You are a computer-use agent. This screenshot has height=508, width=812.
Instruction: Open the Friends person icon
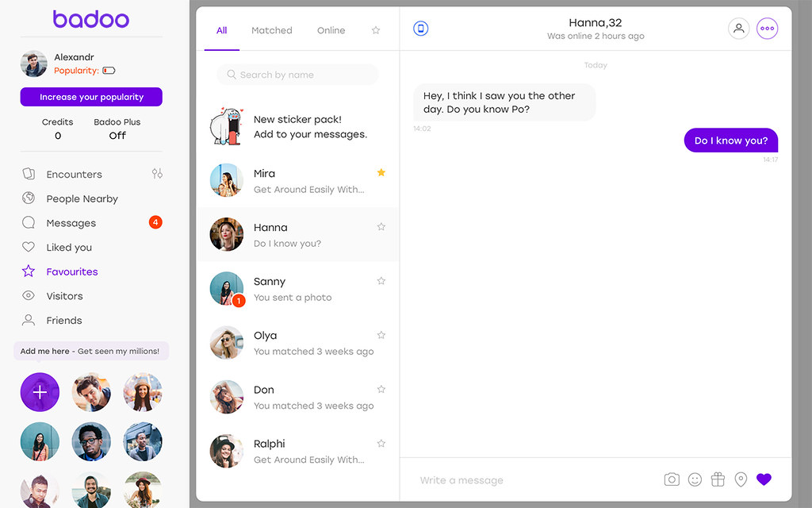click(x=29, y=320)
